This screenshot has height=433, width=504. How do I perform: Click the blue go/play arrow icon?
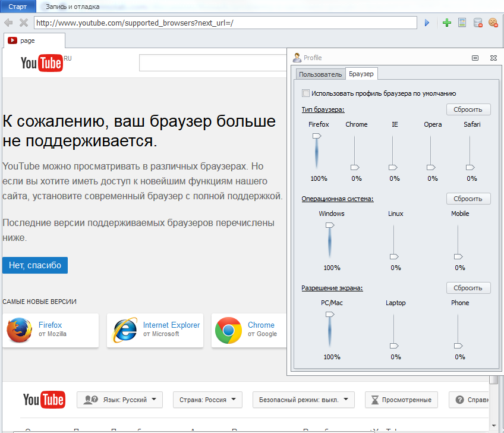[x=427, y=23]
